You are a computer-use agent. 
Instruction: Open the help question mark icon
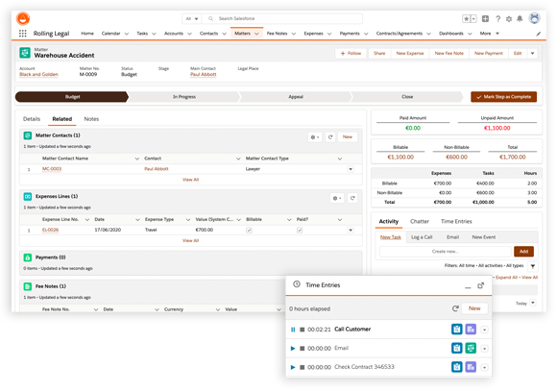[498, 19]
